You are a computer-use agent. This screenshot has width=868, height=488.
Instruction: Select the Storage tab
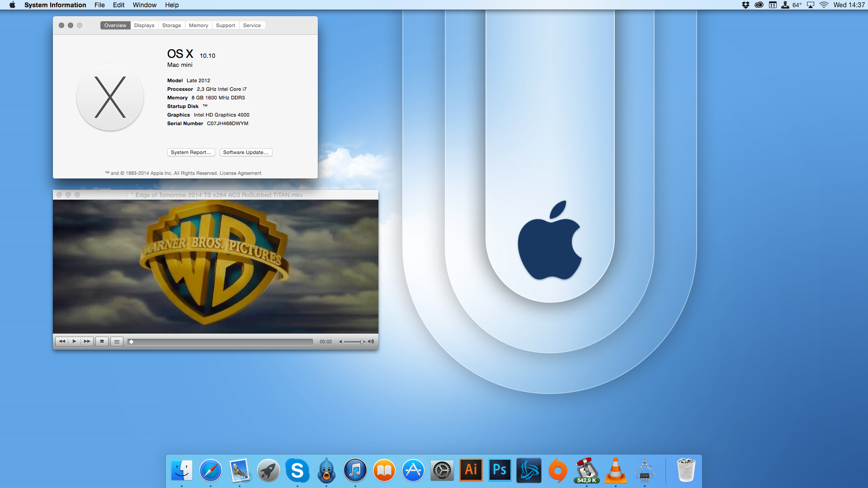coord(170,25)
